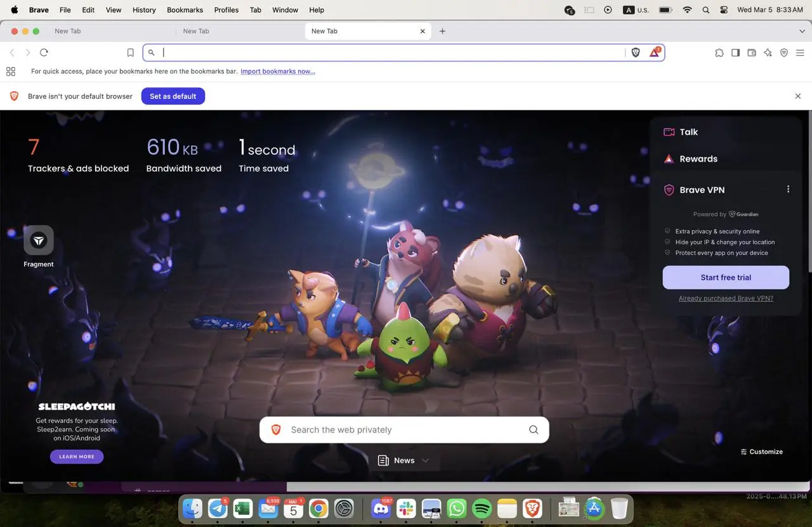The image size is (812, 527).
Task: Open the Rewards card
Action: tap(726, 159)
